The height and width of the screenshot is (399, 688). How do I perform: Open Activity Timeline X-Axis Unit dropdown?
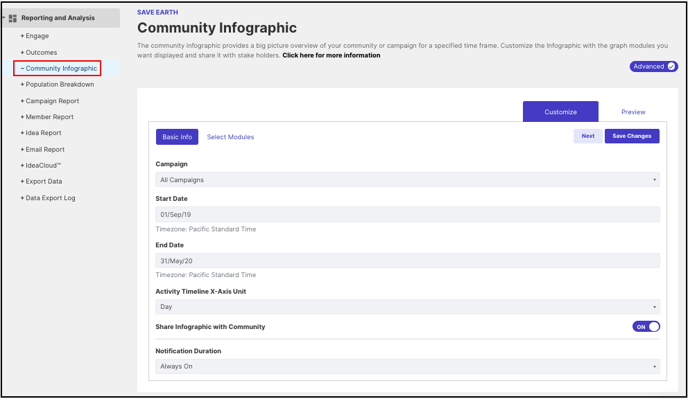[407, 306]
